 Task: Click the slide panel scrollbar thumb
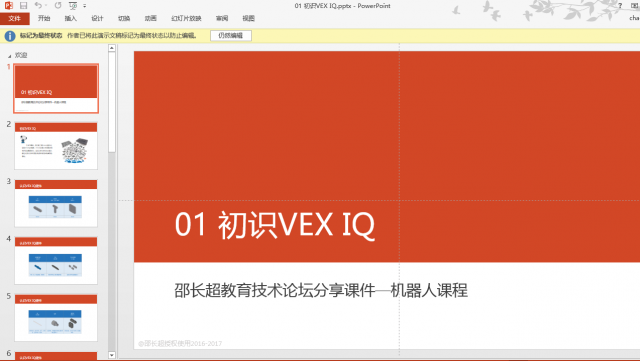click(112, 102)
